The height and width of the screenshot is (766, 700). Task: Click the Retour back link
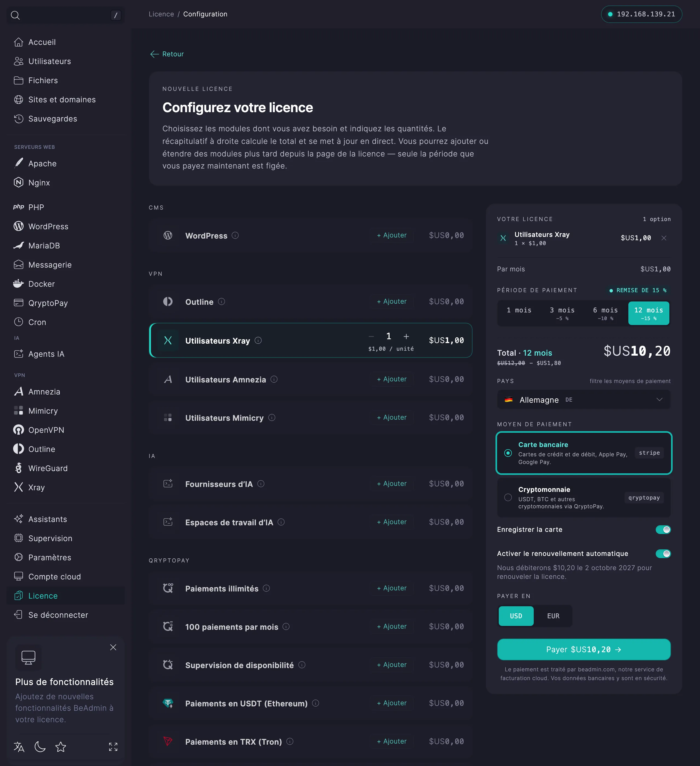(167, 54)
